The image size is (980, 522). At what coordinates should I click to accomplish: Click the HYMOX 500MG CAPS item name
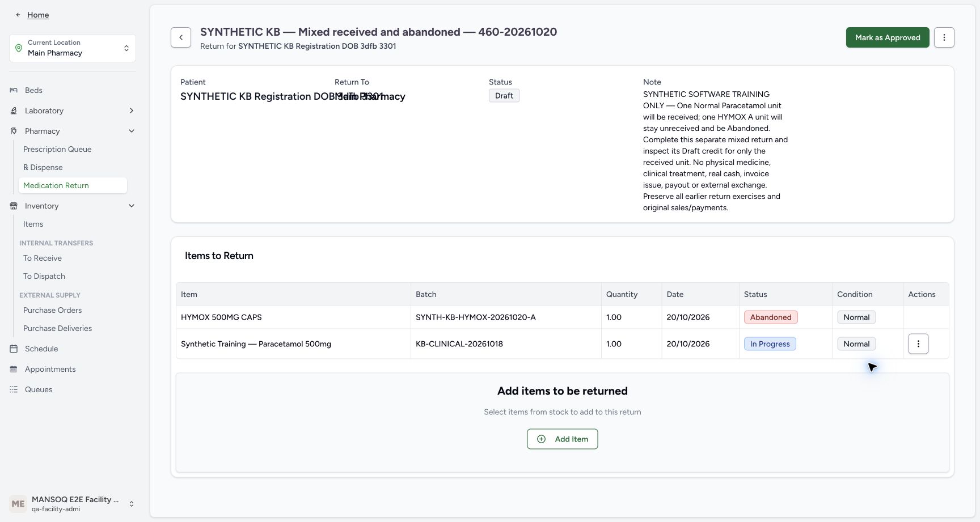(221, 317)
